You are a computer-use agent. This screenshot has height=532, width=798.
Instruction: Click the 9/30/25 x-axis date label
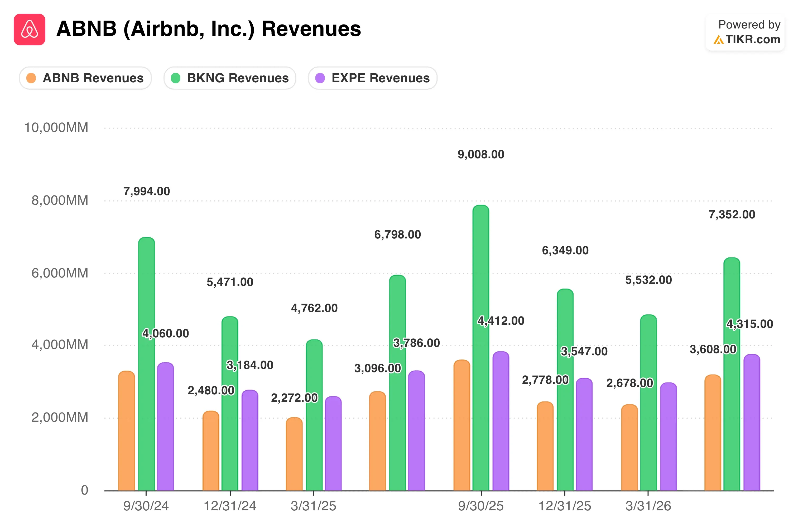(481, 506)
